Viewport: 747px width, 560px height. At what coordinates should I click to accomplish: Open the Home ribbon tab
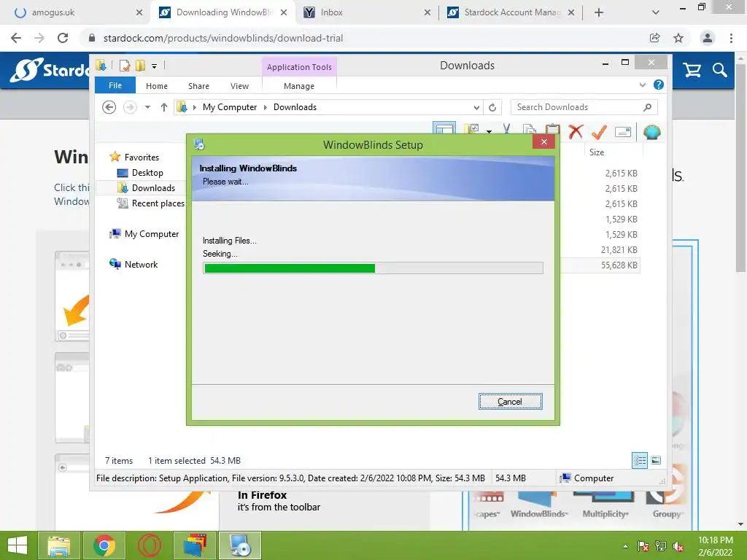(x=157, y=86)
